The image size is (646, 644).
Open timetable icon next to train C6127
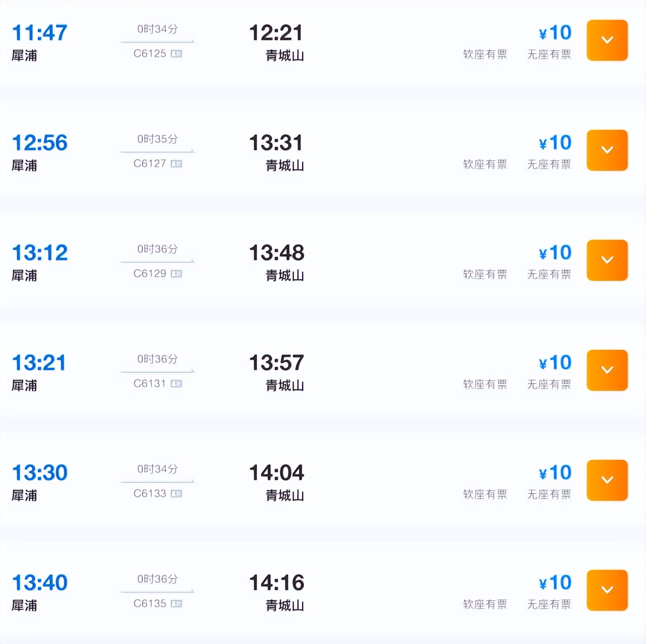coord(176,164)
